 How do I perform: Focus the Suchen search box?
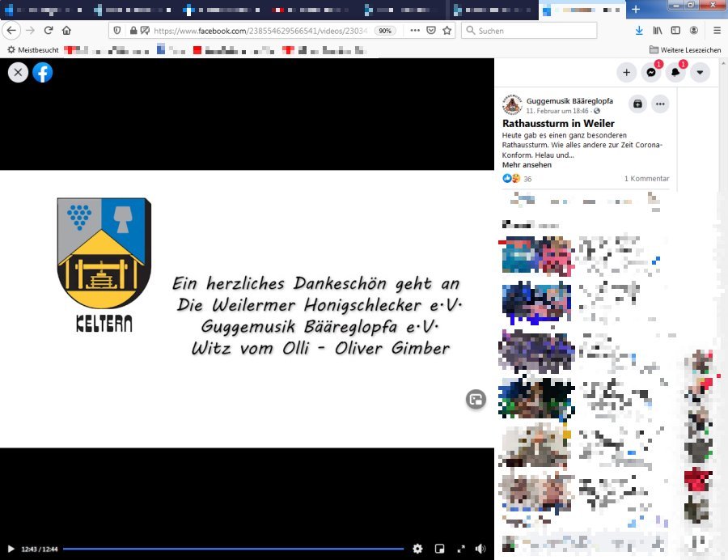click(x=529, y=31)
